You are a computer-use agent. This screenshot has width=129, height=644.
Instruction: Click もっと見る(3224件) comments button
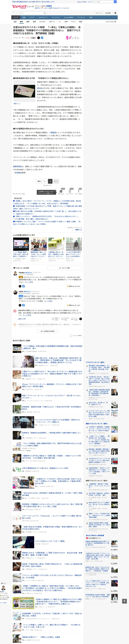click(x=48, y=331)
